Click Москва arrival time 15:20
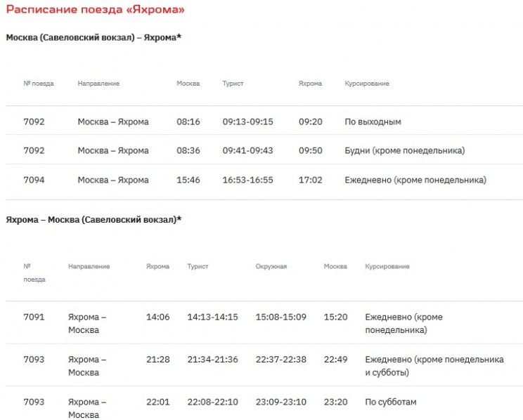 click(x=336, y=317)
